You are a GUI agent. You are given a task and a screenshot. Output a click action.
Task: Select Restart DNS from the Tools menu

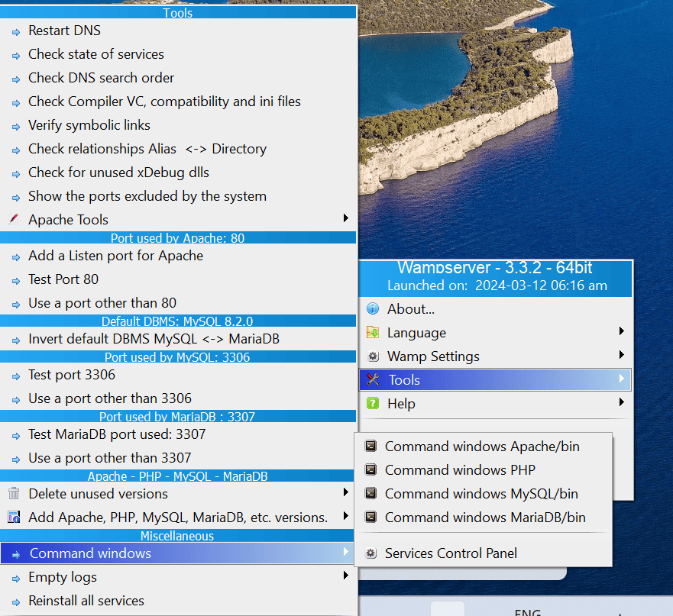coord(64,31)
